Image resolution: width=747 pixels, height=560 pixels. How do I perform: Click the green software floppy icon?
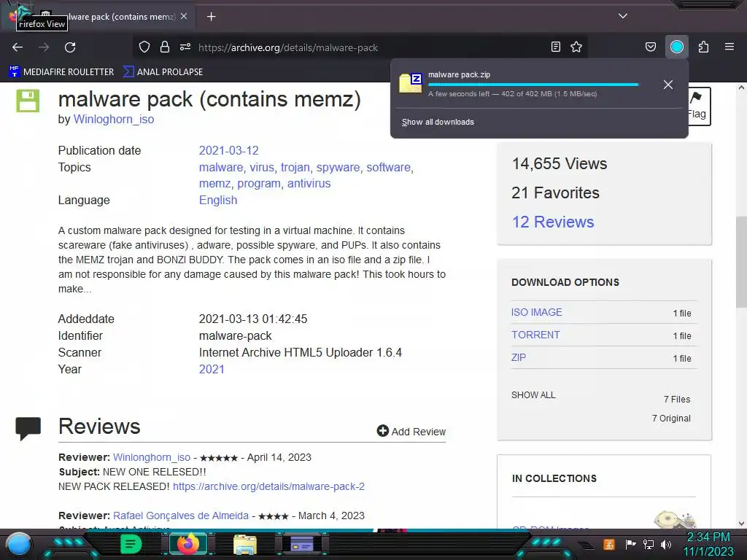28,101
